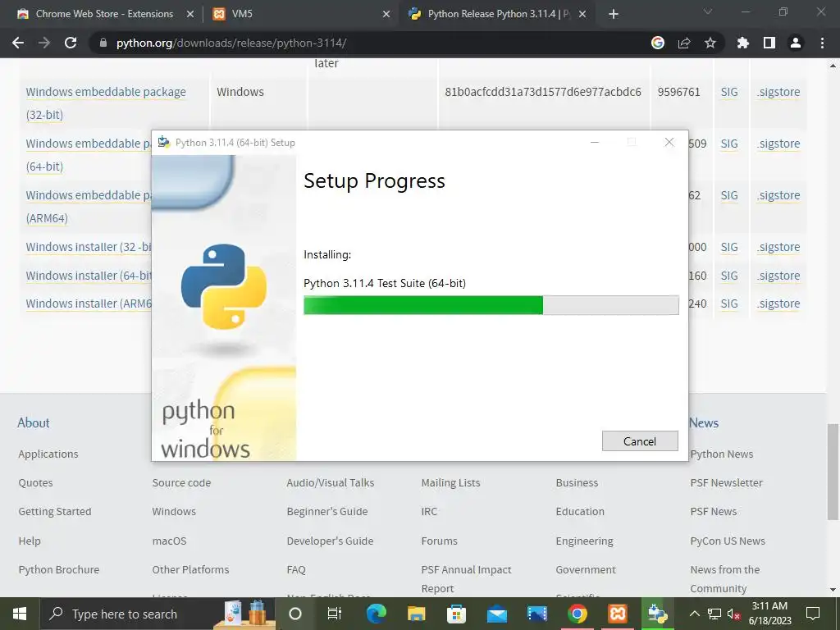The image size is (840, 630).
Task: Open Task View on taskbar
Action: (x=335, y=614)
